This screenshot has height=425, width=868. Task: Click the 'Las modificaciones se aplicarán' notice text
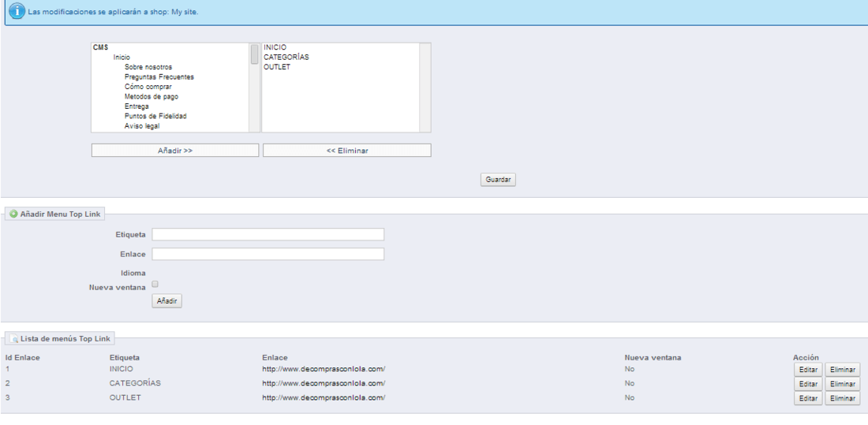tap(113, 12)
